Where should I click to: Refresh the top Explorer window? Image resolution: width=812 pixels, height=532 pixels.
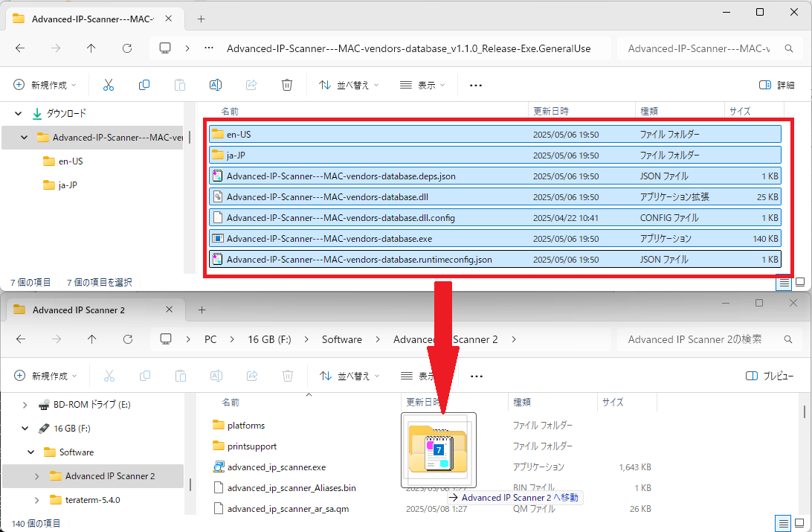[x=127, y=48]
